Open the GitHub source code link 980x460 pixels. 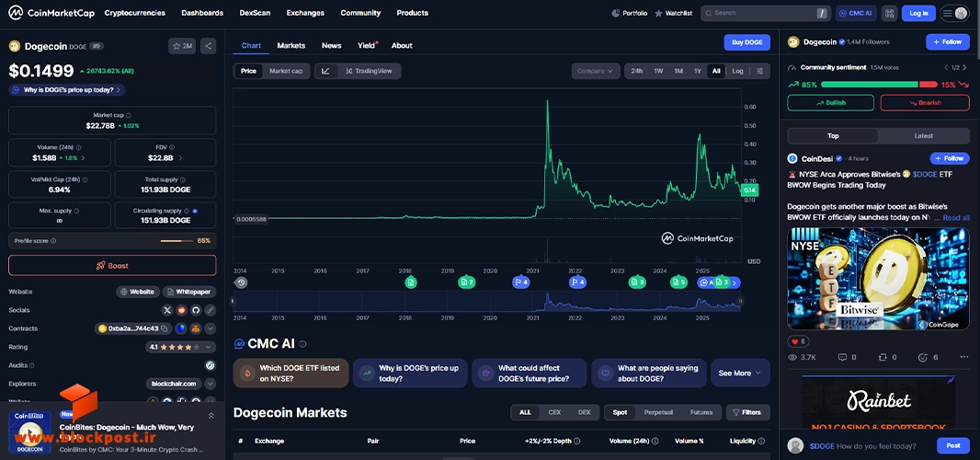(x=196, y=310)
